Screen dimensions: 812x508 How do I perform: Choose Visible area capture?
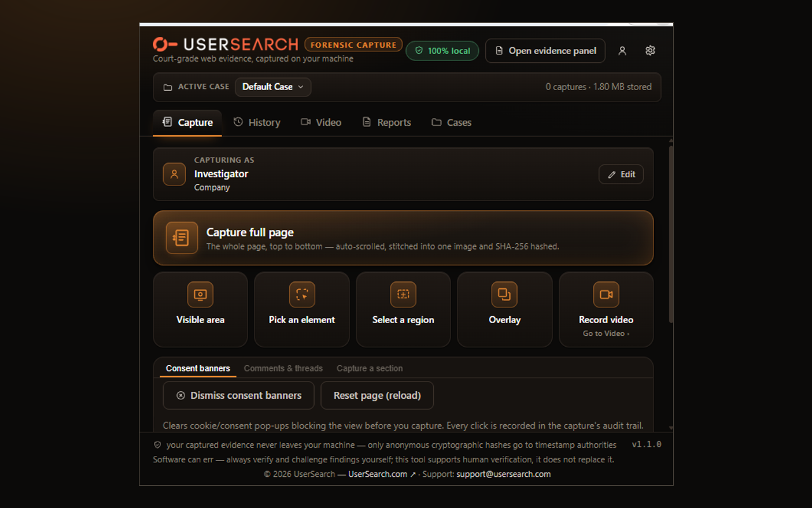[x=200, y=309]
